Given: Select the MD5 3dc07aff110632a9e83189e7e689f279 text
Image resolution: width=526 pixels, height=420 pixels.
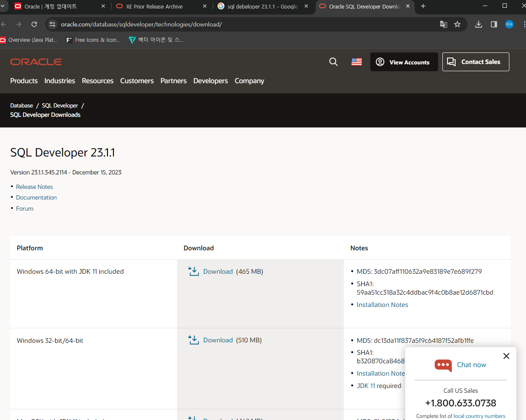Looking at the screenshot, I should (419, 272).
